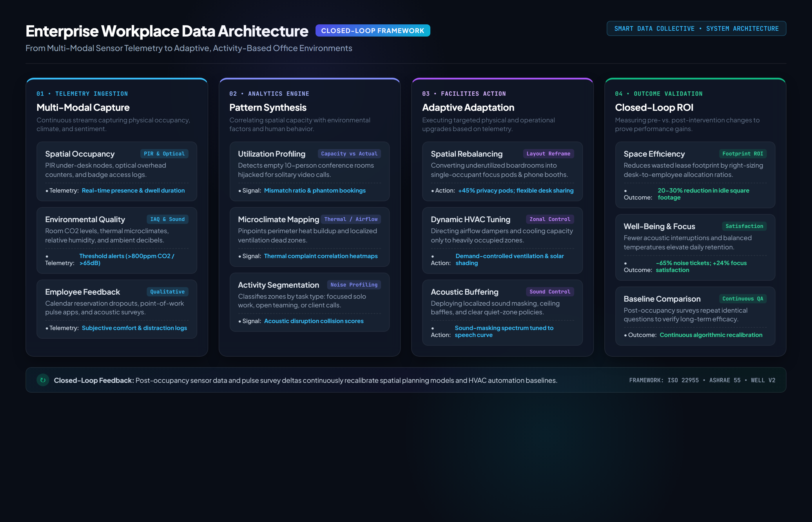The width and height of the screenshot is (812, 522).
Task: Select the Well-Being & Focus card title
Action: tap(659, 226)
